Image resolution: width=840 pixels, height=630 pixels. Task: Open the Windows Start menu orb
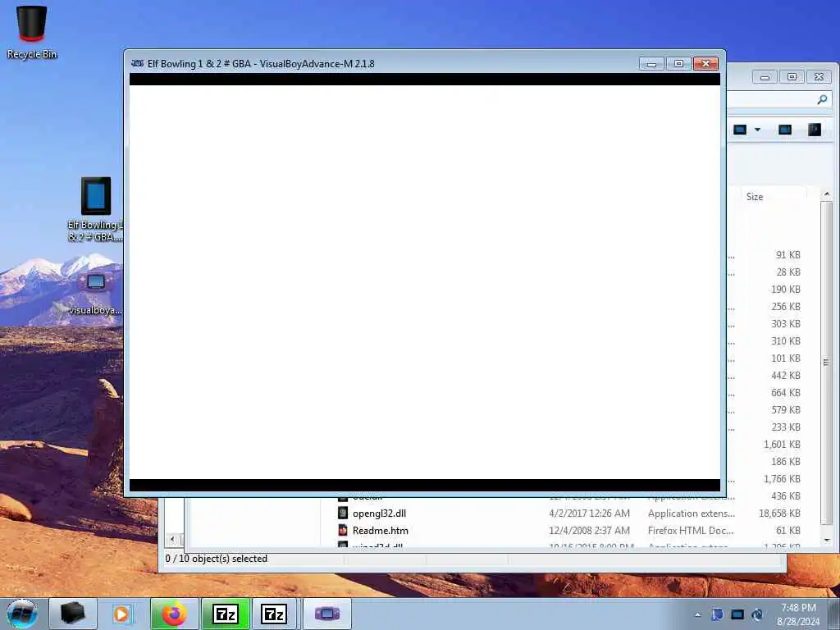tap(22, 614)
